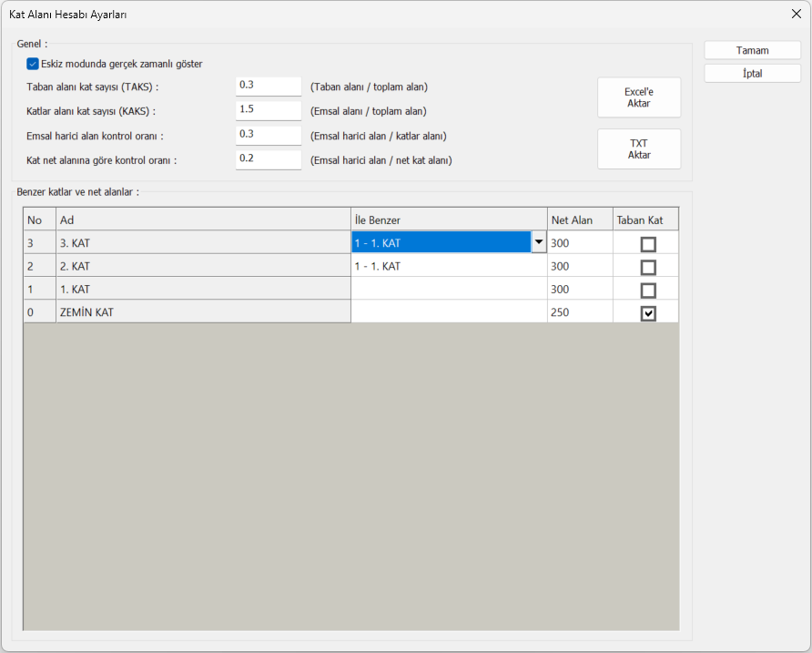Export using TXT Aktar button
The image size is (812, 653).
pyautogui.click(x=638, y=149)
